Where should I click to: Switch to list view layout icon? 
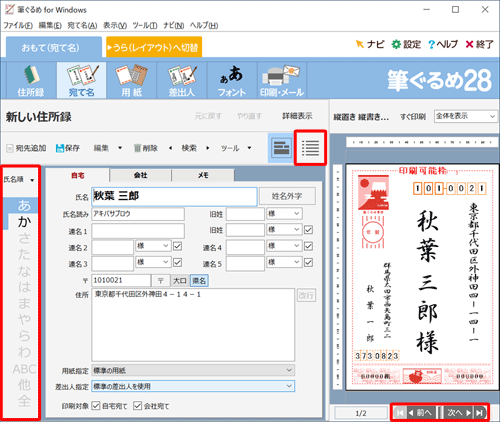point(310,148)
